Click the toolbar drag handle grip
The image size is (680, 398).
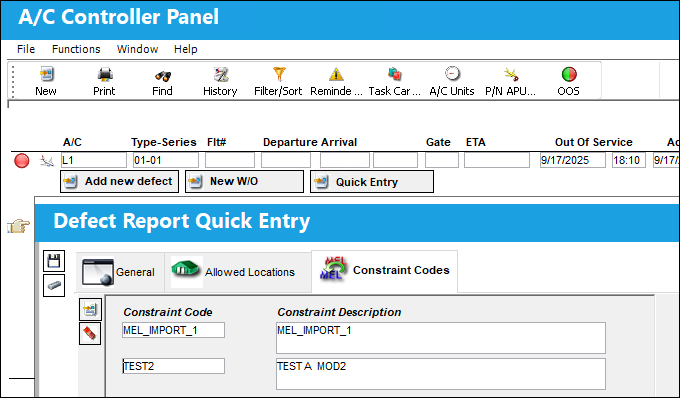13,81
